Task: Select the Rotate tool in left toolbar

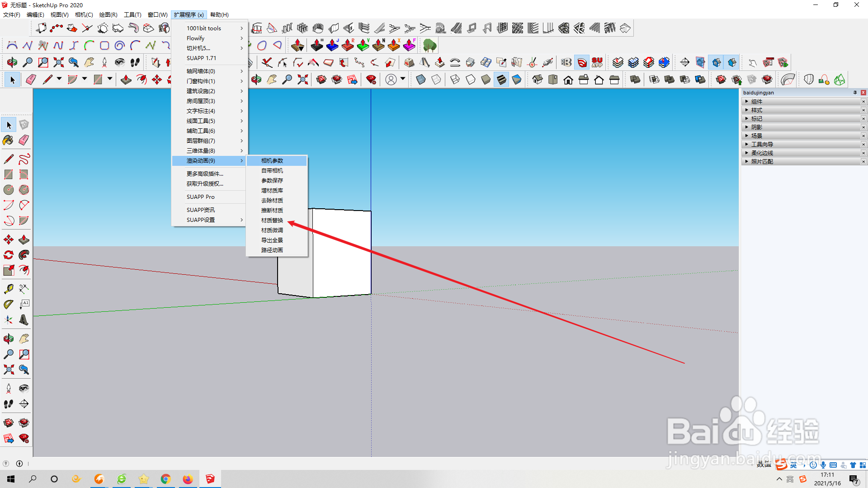Action: [x=8, y=255]
